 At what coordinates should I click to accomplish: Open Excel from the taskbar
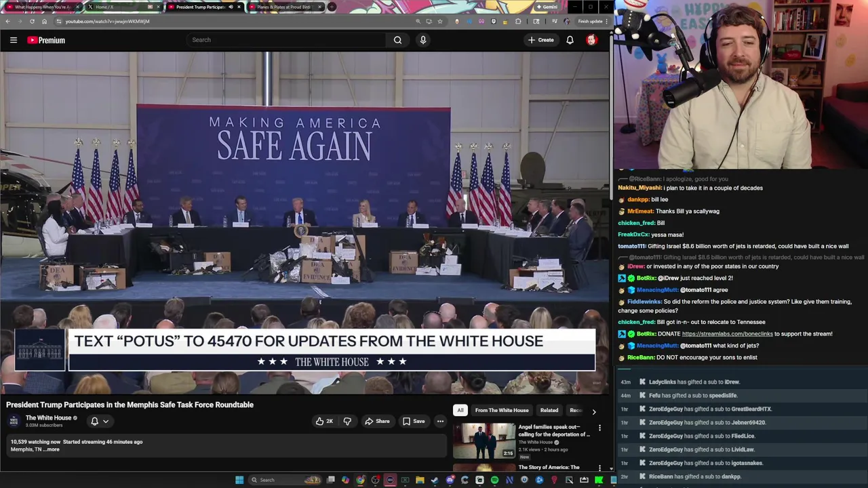point(405,480)
